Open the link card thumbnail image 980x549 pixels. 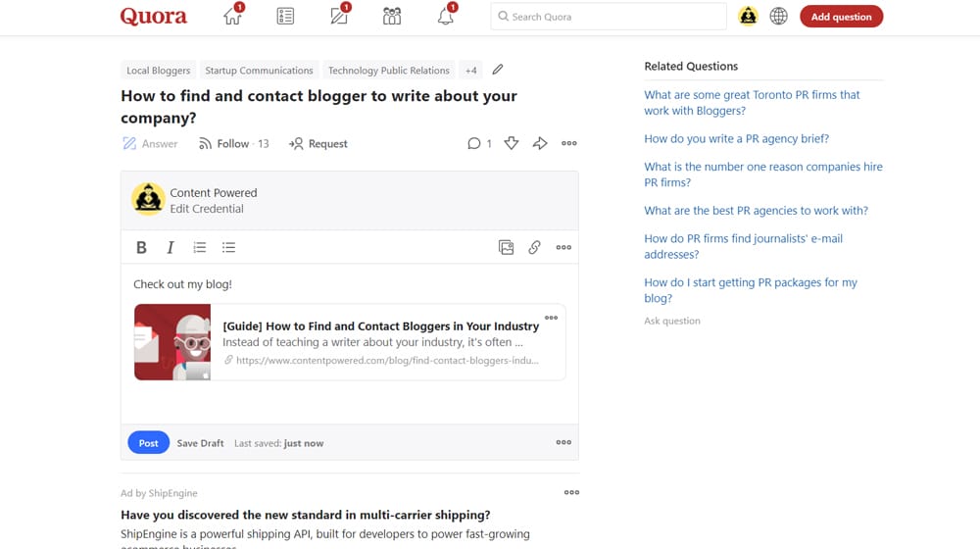[172, 342]
